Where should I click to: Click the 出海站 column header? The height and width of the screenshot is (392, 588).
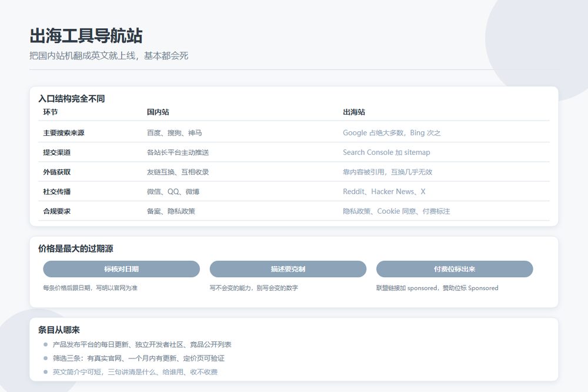(x=354, y=112)
